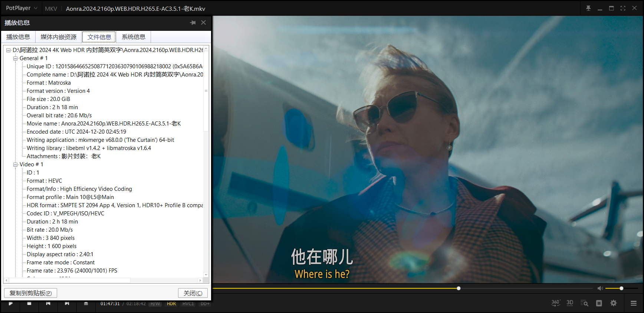Select the Format : Matroska row
This screenshot has height=313, width=644.
click(x=49, y=83)
